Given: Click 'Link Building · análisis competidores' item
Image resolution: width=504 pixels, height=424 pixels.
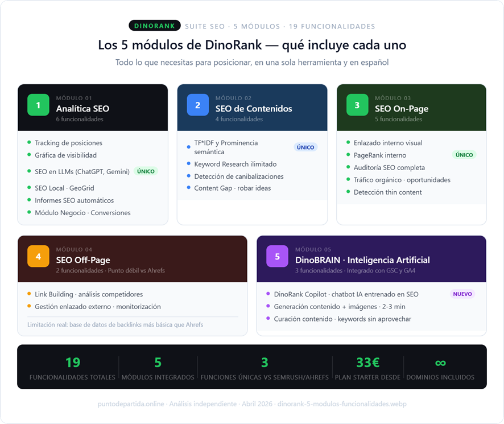Looking at the screenshot, I should pos(89,294).
